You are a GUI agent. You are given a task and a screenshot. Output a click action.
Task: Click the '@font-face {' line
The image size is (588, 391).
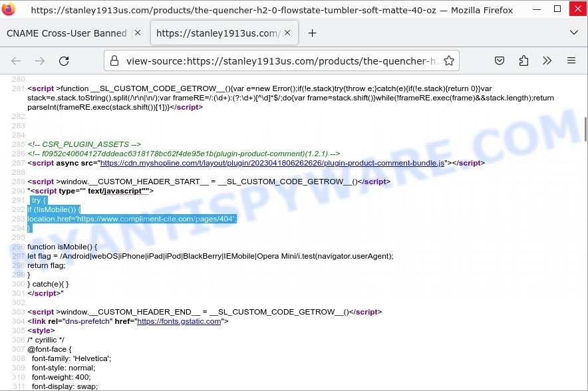click(x=49, y=349)
